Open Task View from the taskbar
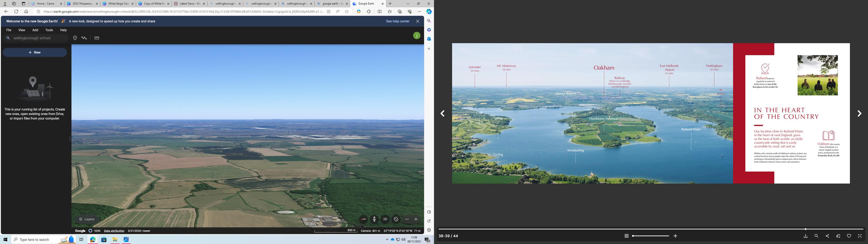Viewport: 868px width, 244px height. [x=81, y=239]
